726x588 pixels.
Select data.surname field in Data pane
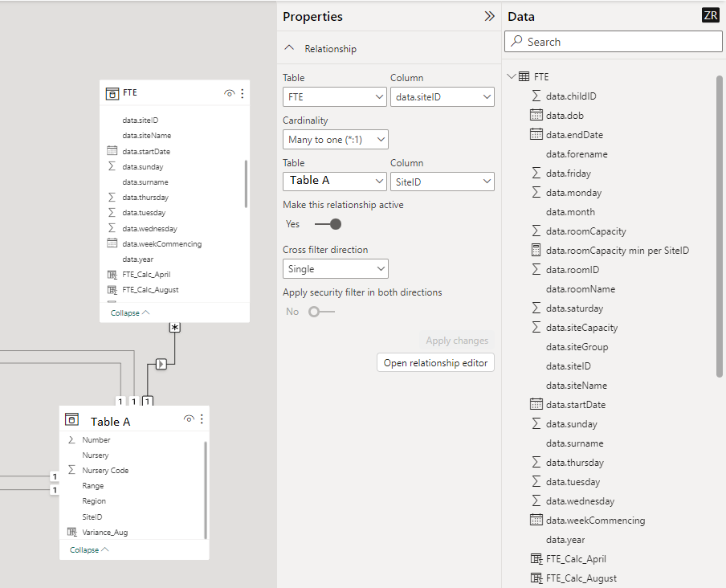574,443
